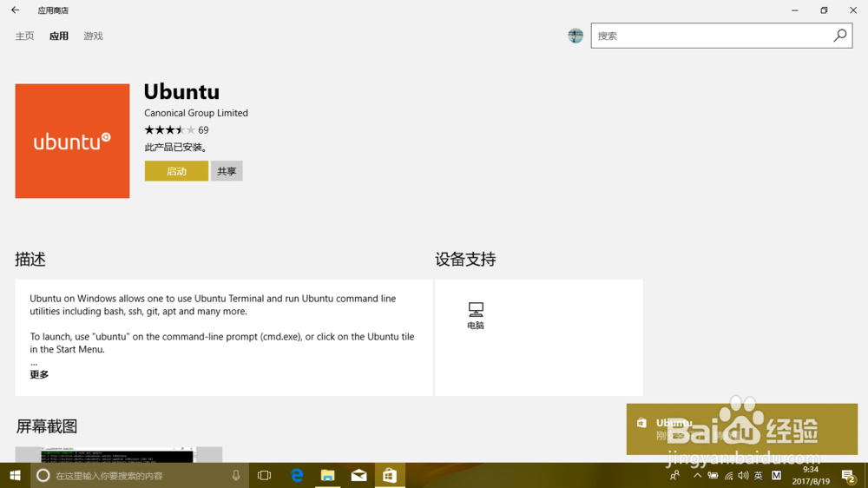
Task: Close the 应用商店 window
Action: click(x=853, y=10)
